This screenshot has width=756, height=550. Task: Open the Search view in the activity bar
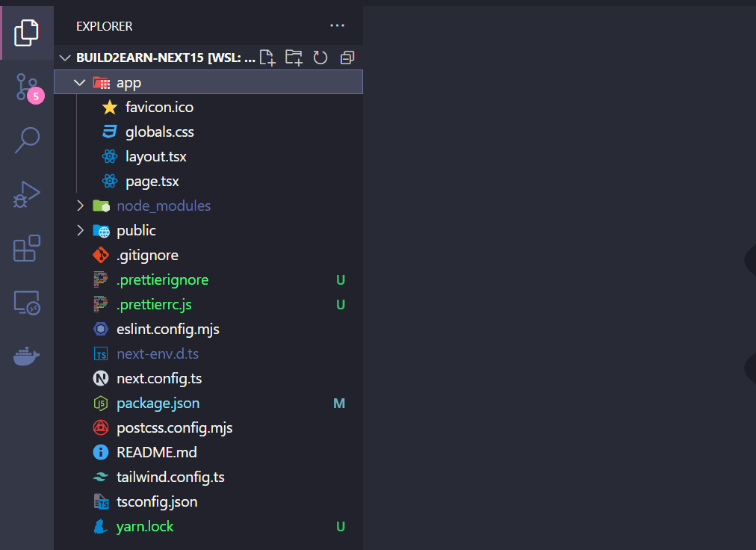pos(26,140)
